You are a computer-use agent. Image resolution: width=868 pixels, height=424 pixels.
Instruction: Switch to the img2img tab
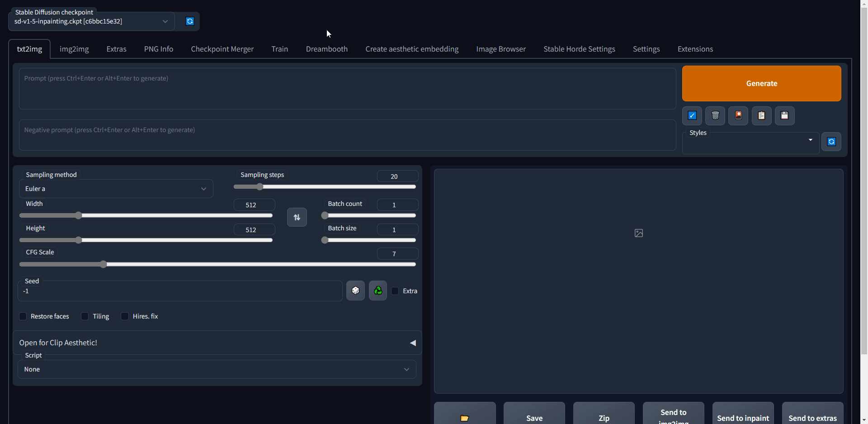coord(74,49)
